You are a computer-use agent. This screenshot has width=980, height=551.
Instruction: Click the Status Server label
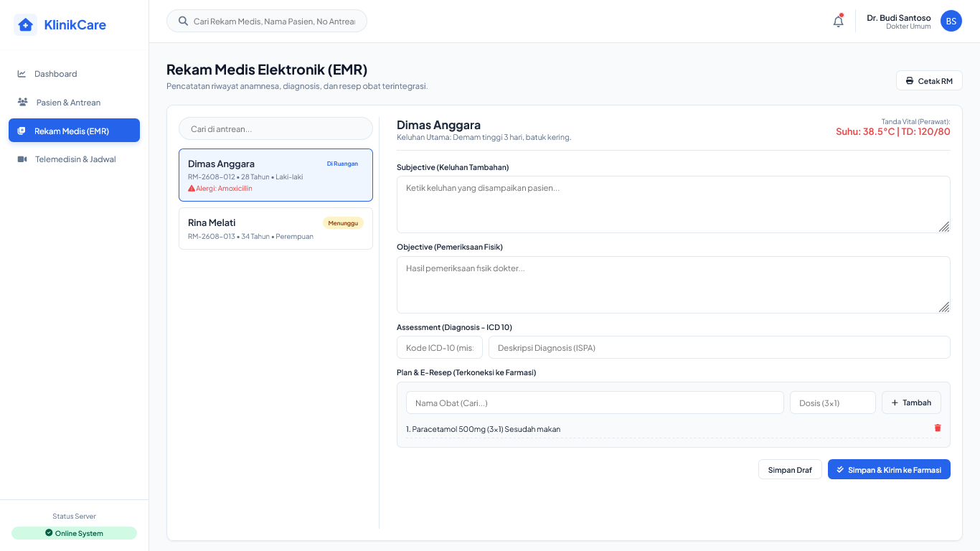[x=74, y=516]
